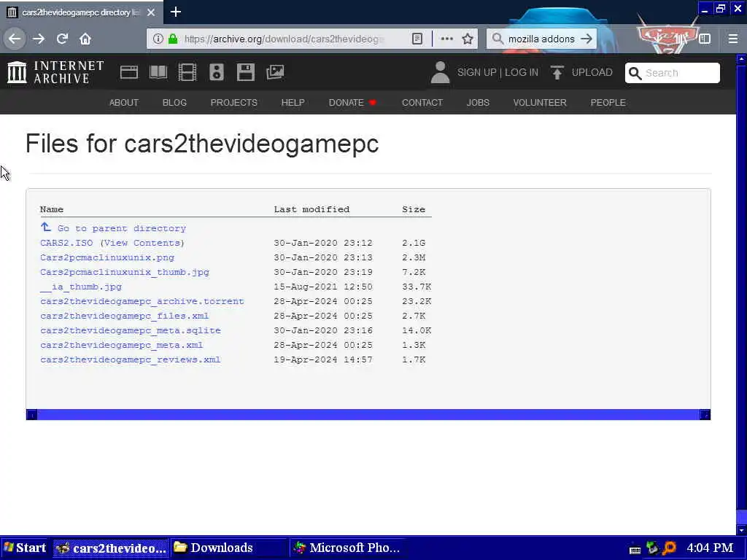Open the video film strip icon
The image size is (747, 560).
click(187, 72)
